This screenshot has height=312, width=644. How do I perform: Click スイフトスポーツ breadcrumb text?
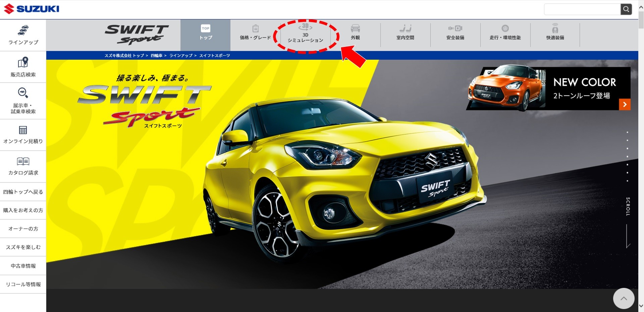(215, 56)
